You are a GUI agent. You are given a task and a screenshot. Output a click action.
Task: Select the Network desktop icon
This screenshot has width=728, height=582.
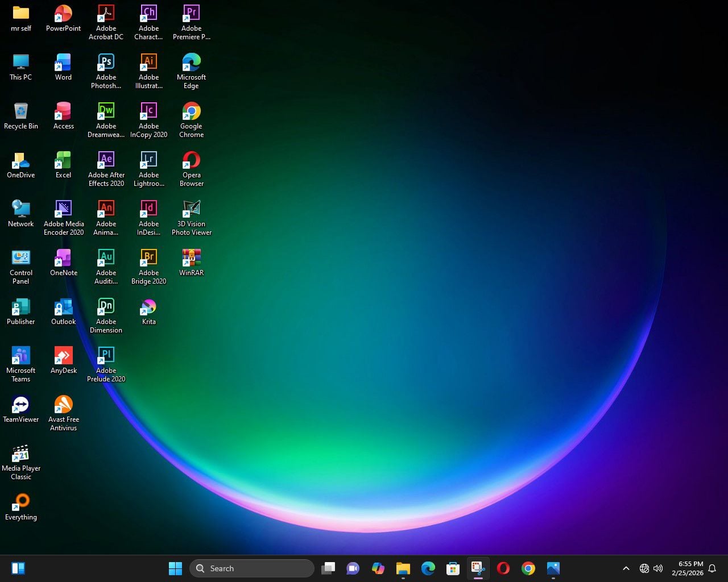pos(21,214)
